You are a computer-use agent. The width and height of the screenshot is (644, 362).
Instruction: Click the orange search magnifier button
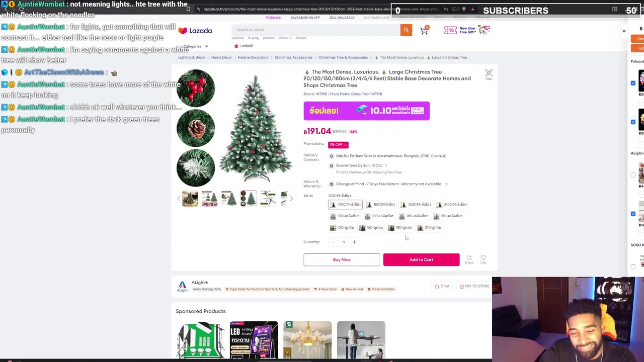[x=406, y=30]
